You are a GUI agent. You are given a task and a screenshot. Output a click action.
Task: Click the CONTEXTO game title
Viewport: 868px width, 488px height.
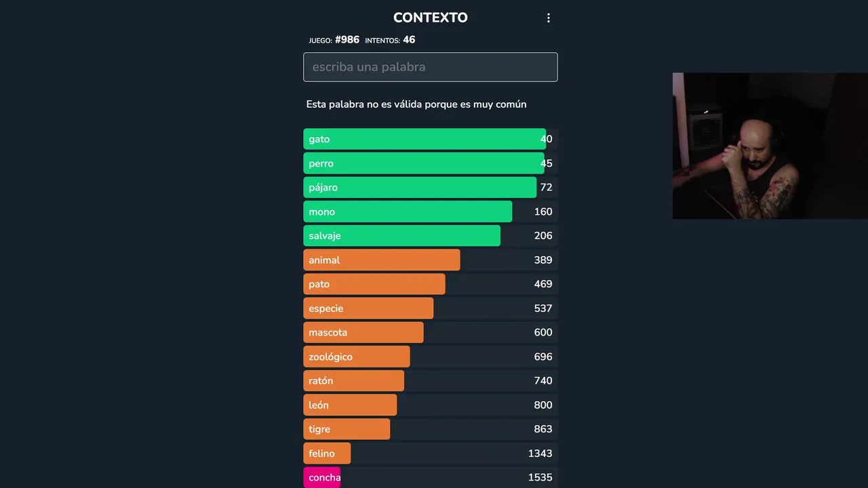pyautogui.click(x=430, y=18)
